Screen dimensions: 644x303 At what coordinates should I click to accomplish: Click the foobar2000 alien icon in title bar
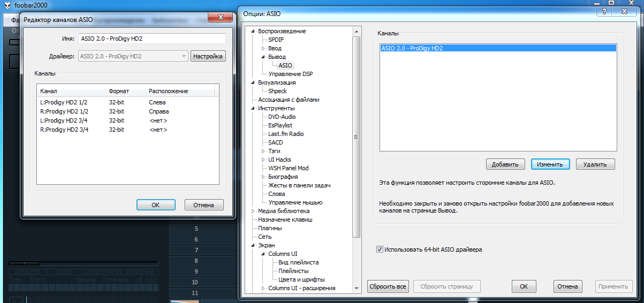pyautogui.click(x=6, y=4)
